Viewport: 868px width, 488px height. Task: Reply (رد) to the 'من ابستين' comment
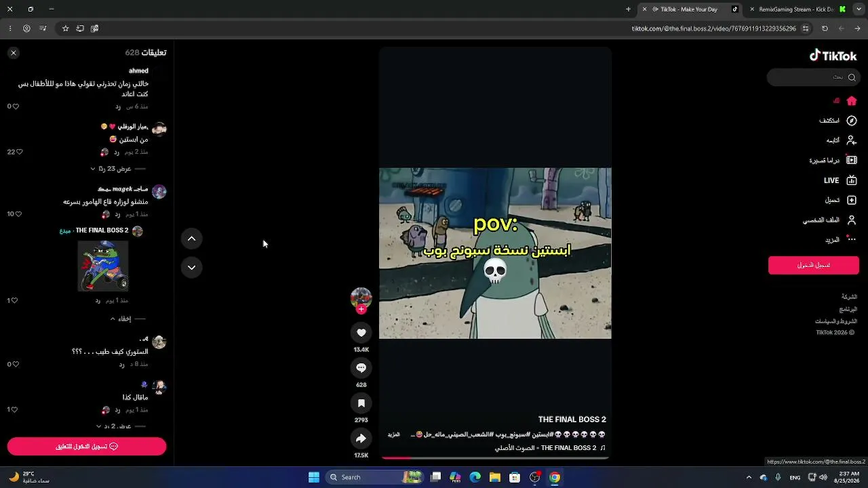coord(117,152)
